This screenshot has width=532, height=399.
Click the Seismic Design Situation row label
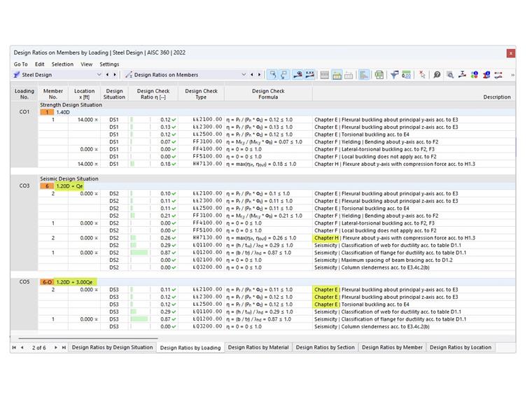[x=69, y=178]
